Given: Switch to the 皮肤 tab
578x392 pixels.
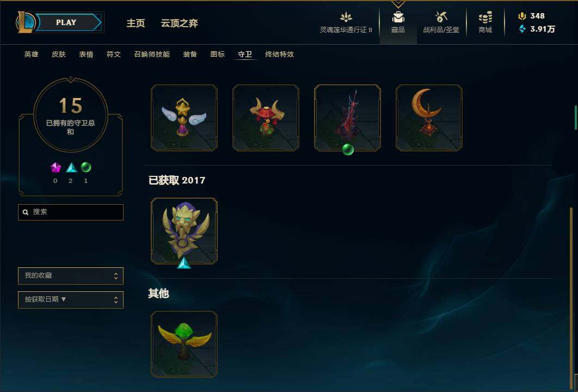Looking at the screenshot, I should [x=59, y=54].
